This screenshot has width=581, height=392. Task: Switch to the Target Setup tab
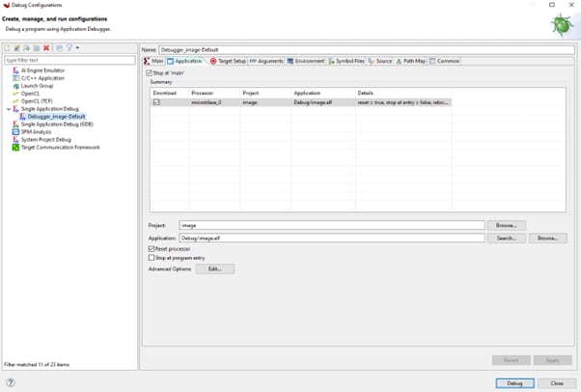pos(227,61)
